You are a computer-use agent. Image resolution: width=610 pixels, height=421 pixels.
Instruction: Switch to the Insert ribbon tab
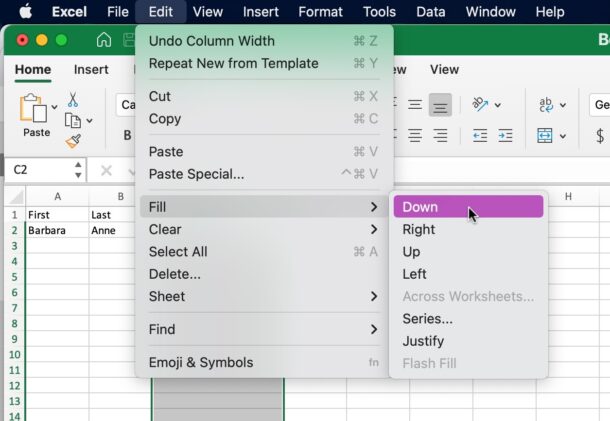[x=91, y=70]
